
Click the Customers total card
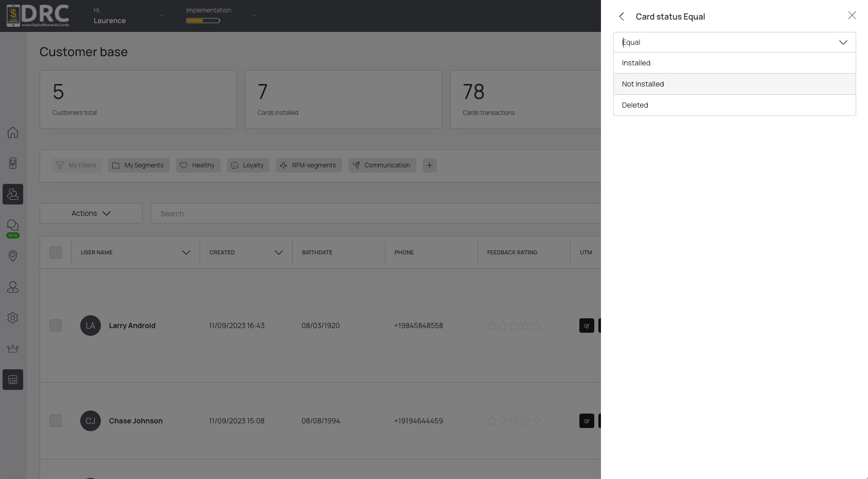[x=138, y=99]
